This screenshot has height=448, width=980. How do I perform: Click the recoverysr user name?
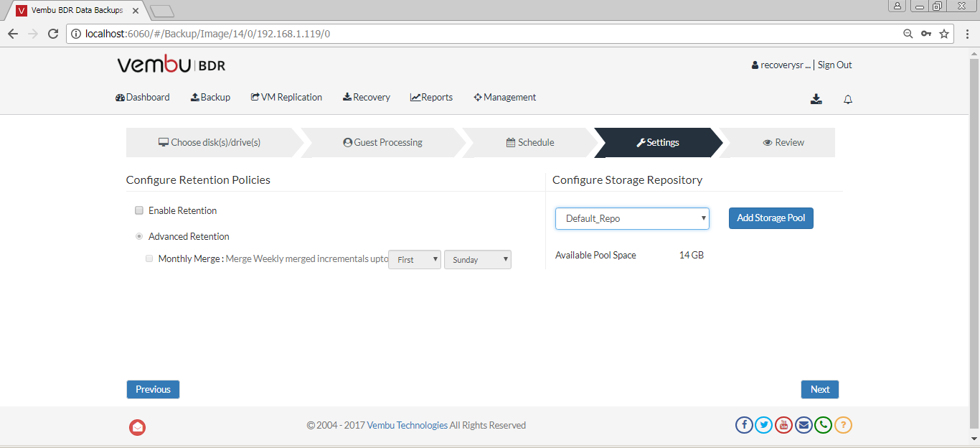(x=781, y=65)
